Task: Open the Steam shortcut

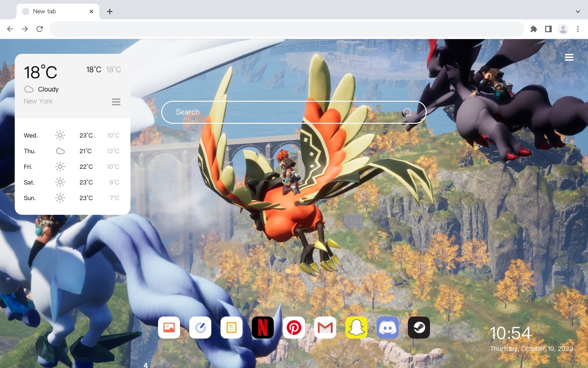Action: click(x=419, y=328)
